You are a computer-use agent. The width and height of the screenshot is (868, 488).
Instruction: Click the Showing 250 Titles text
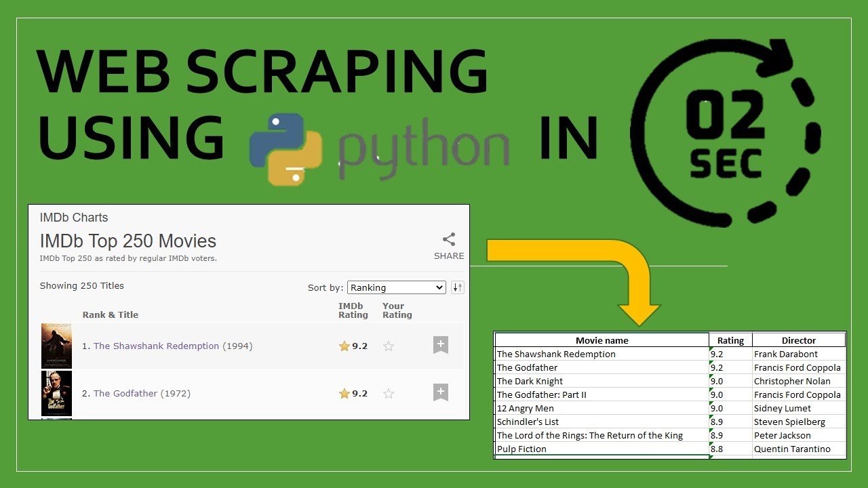point(82,285)
